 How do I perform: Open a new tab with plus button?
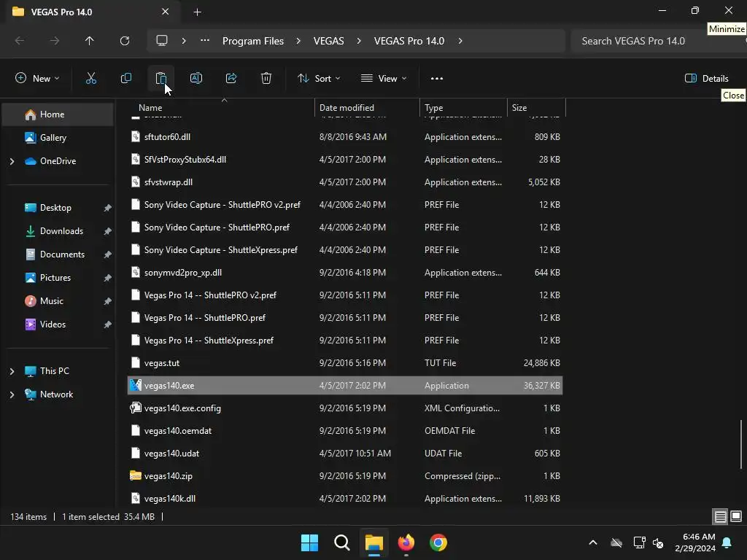tap(197, 12)
